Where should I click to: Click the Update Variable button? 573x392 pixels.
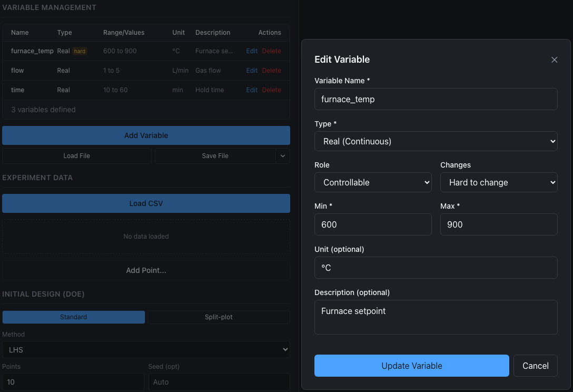(x=411, y=366)
